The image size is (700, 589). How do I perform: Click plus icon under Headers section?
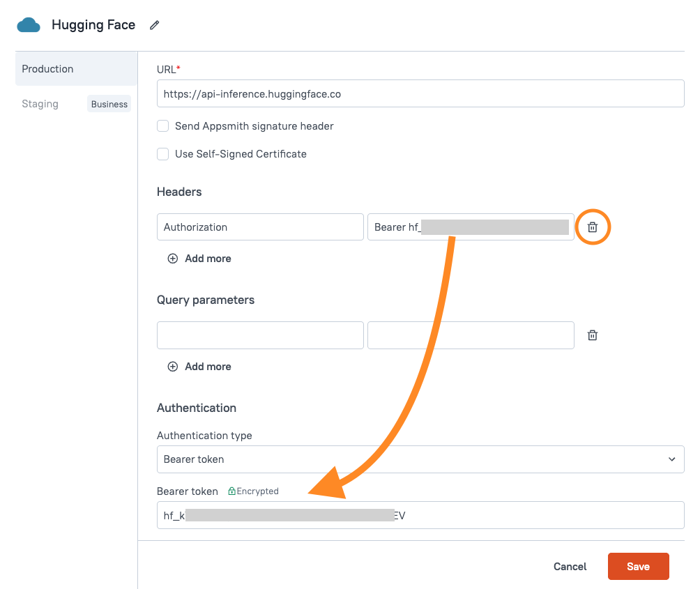pyautogui.click(x=173, y=259)
